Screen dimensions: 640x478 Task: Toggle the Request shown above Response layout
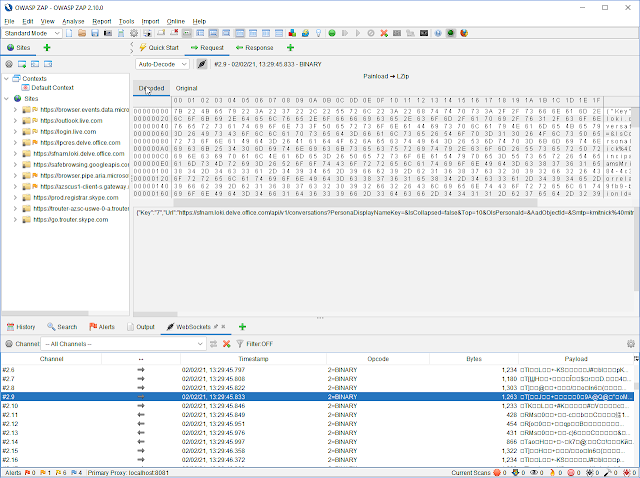coord(253,33)
